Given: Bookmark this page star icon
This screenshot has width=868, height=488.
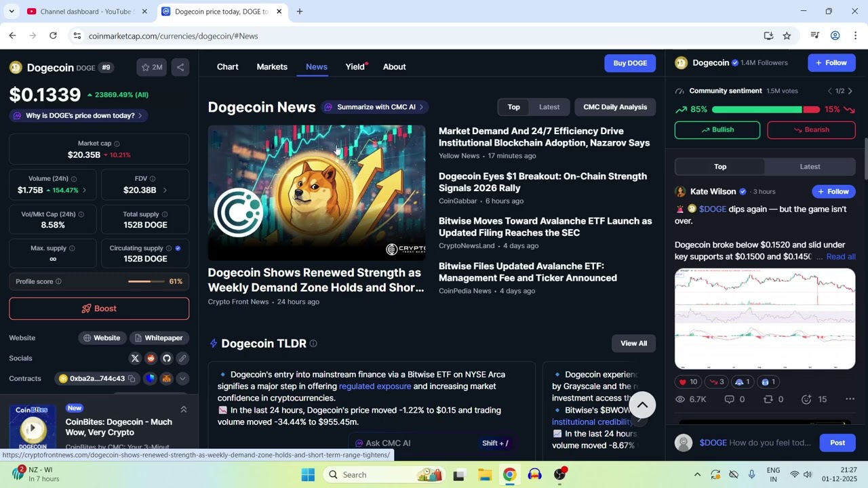Looking at the screenshot, I should [x=787, y=35].
